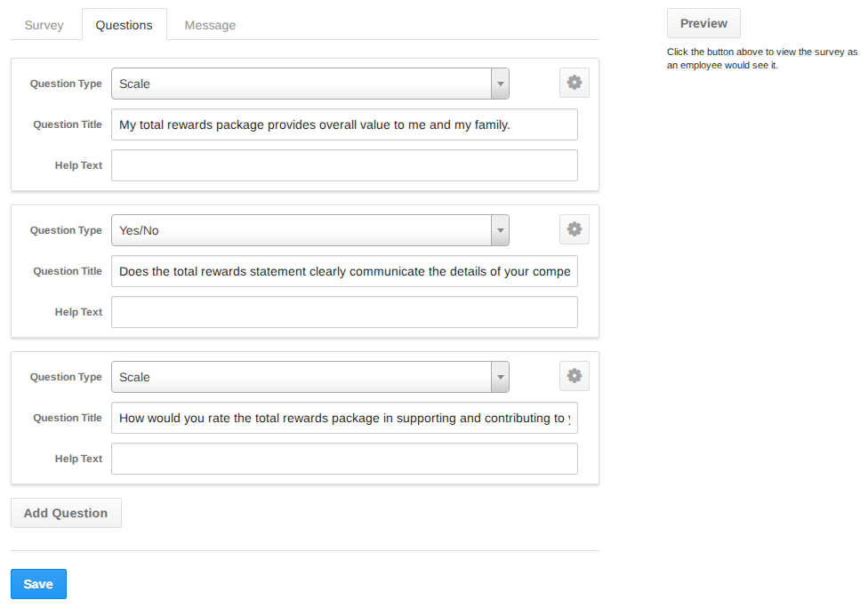Click the Add Question button
868x608 pixels.
coord(66,513)
